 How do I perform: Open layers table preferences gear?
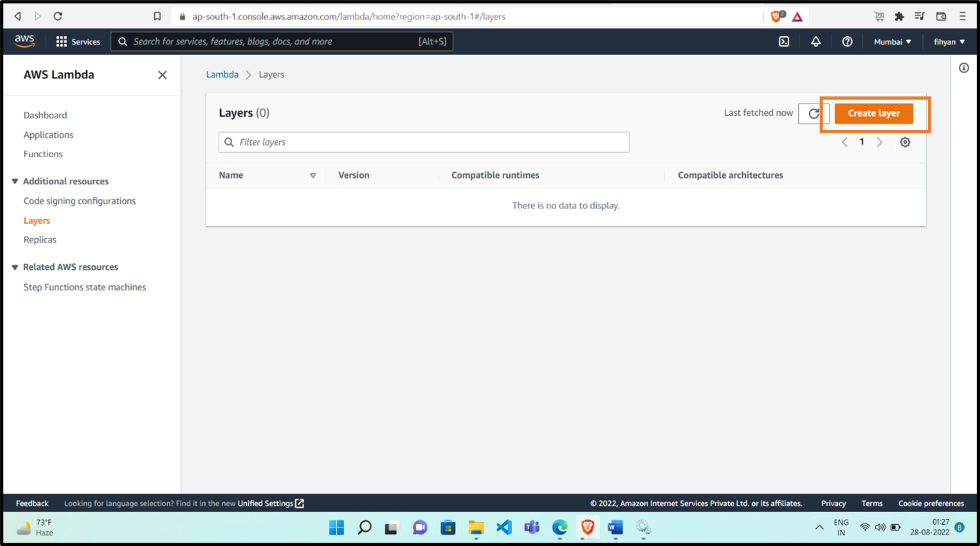tap(905, 142)
